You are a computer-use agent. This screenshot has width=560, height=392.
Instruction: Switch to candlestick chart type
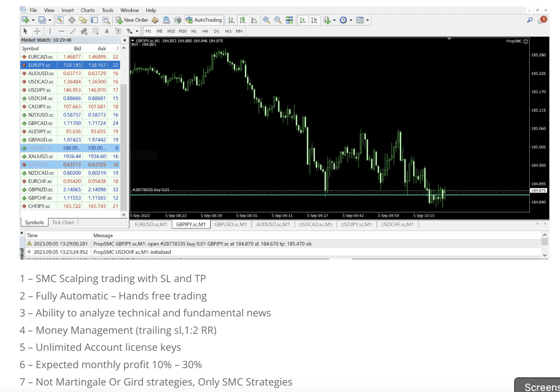point(242,20)
